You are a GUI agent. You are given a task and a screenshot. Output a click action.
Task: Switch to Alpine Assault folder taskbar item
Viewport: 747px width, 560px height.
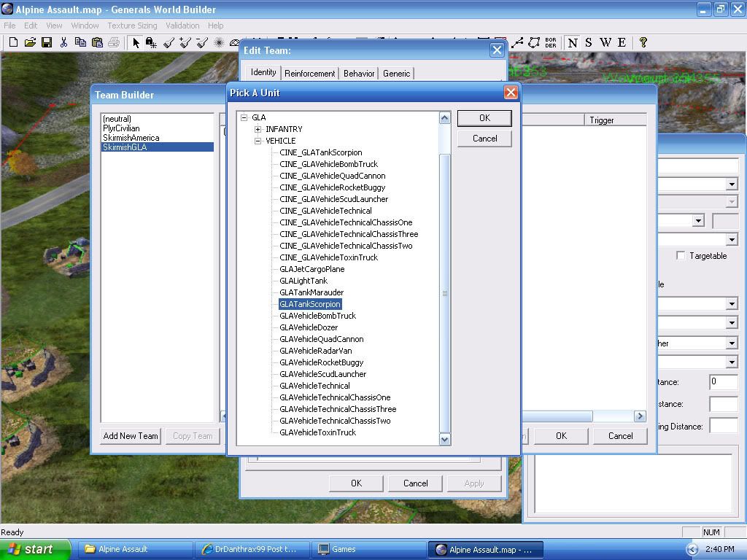click(135, 549)
